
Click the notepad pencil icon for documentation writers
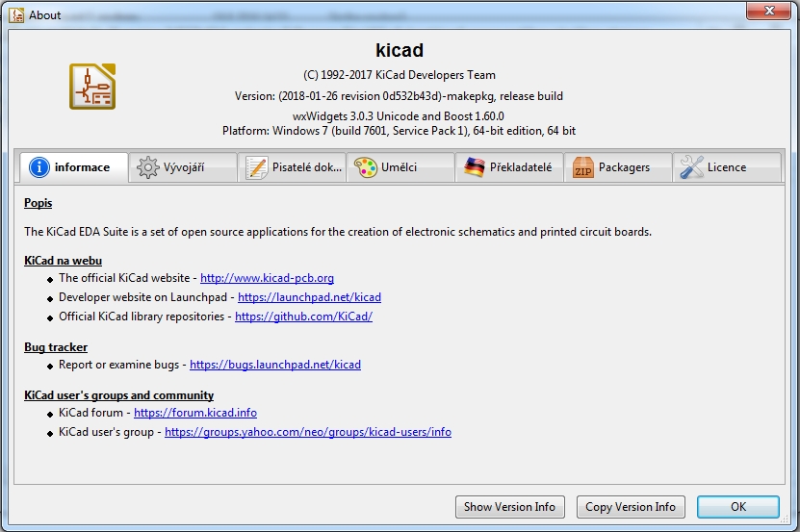pyautogui.click(x=257, y=167)
